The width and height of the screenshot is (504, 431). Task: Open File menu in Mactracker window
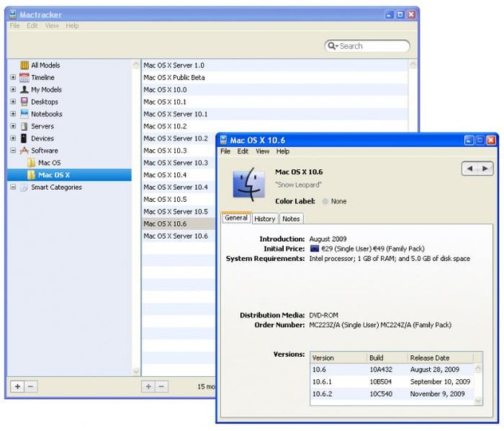[15, 26]
